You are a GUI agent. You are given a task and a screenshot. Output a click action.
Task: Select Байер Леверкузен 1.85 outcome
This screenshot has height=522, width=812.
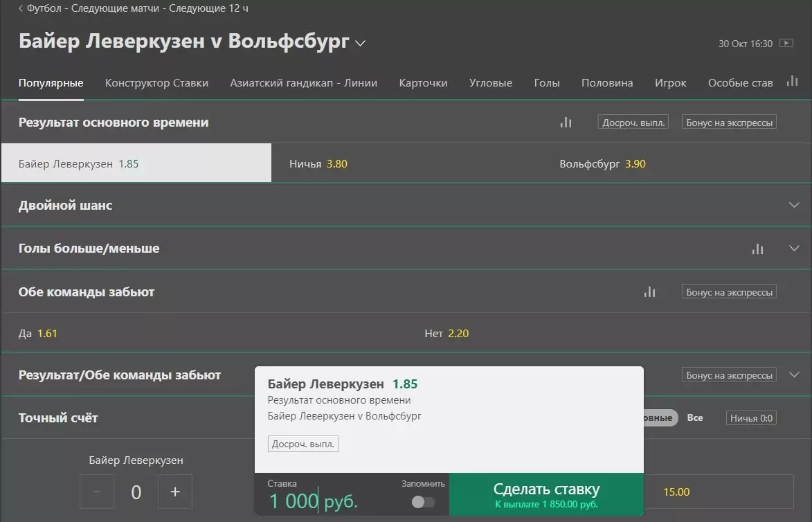(136, 163)
